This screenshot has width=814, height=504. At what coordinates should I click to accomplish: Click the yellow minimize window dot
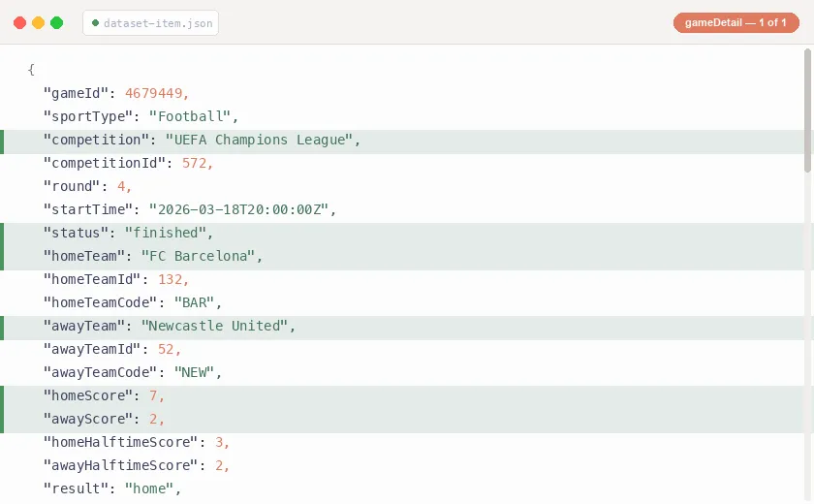click(39, 22)
